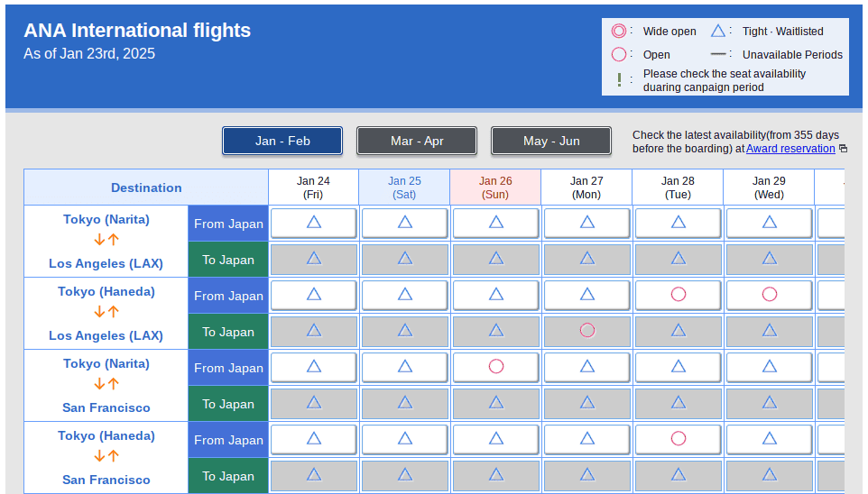This screenshot has height=494, width=868.
Task: Click Narita-LAX From Japan triangle on Jan 24
Action: pos(314,223)
